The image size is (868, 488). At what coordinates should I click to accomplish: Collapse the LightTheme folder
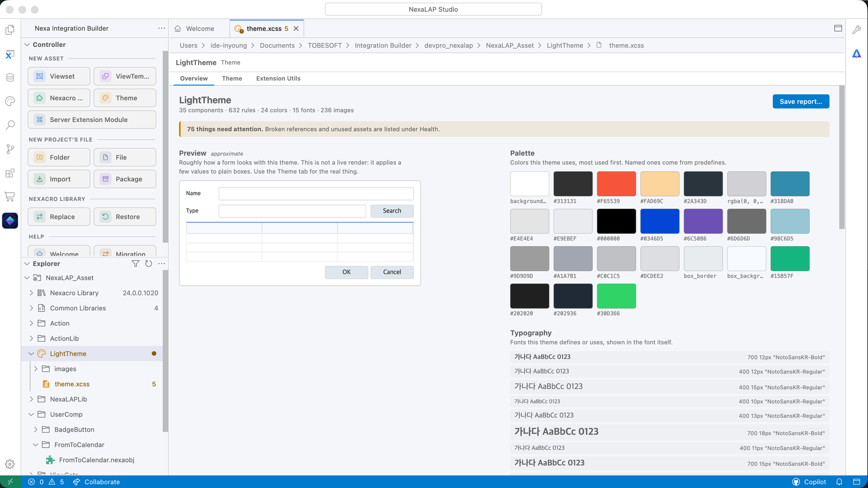click(x=31, y=354)
